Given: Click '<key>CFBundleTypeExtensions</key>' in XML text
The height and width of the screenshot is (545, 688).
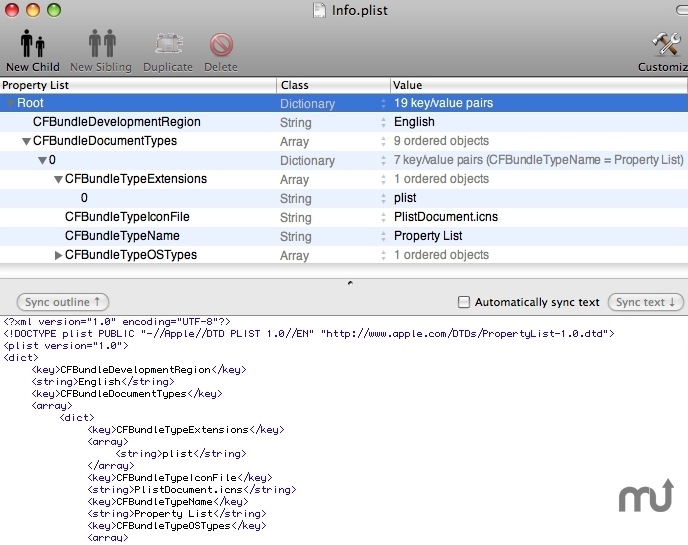Looking at the screenshot, I should coord(186,430).
